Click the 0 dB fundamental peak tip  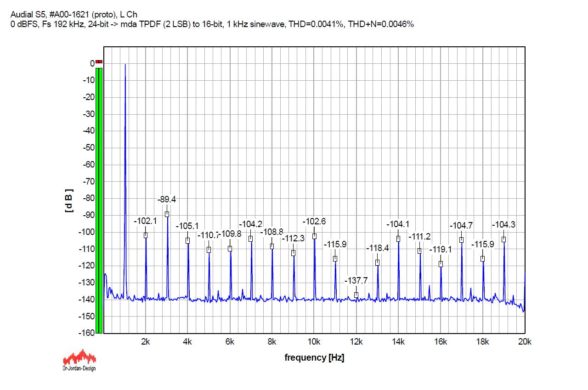click(x=125, y=65)
